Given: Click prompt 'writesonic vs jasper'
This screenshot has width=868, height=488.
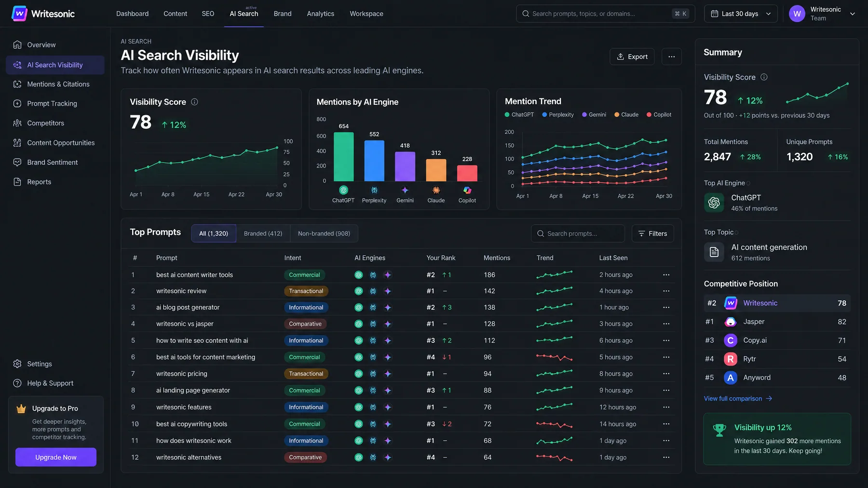Looking at the screenshot, I should (x=185, y=324).
